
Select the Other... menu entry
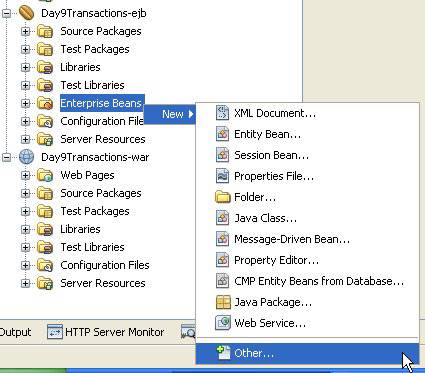pos(307,353)
